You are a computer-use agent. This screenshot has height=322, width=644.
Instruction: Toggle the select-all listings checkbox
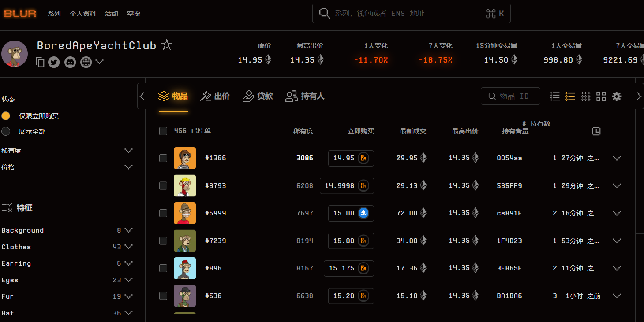[163, 131]
